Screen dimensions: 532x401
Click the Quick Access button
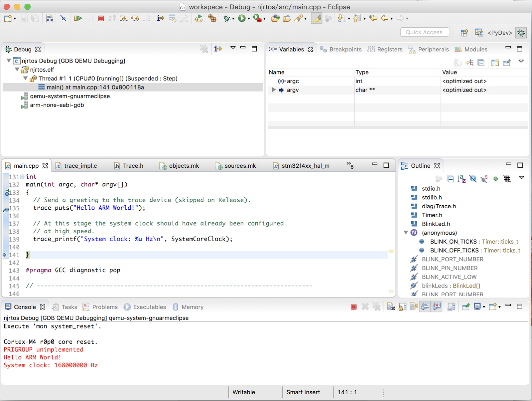coord(425,32)
